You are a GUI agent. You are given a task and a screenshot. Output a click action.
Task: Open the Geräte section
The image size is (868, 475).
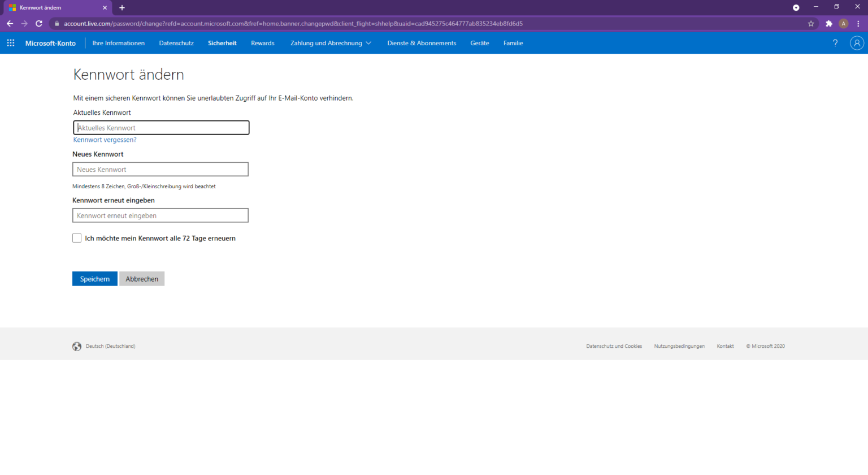click(479, 43)
